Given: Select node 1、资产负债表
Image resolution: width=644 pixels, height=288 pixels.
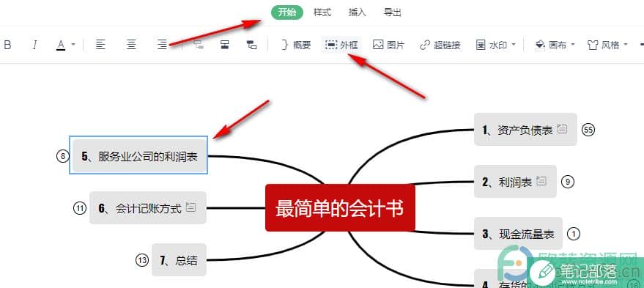Looking at the screenshot, I should [x=525, y=130].
